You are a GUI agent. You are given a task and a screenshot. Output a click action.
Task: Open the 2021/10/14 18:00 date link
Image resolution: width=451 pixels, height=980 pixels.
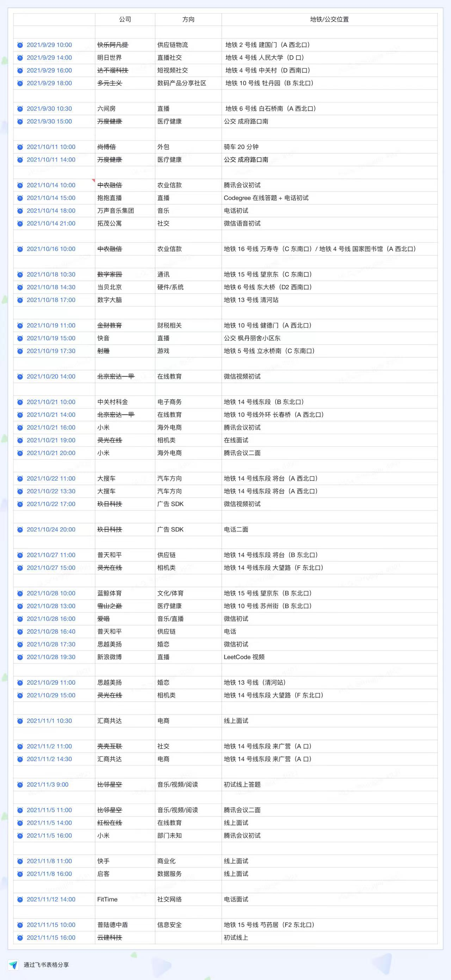point(51,211)
